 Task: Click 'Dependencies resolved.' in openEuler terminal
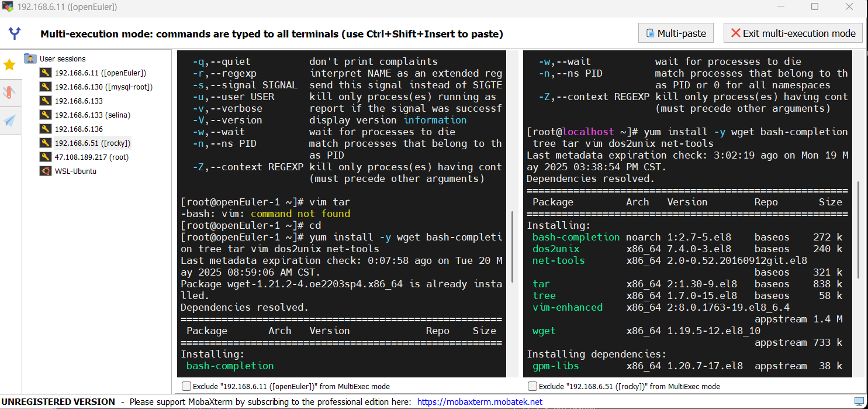(x=244, y=307)
